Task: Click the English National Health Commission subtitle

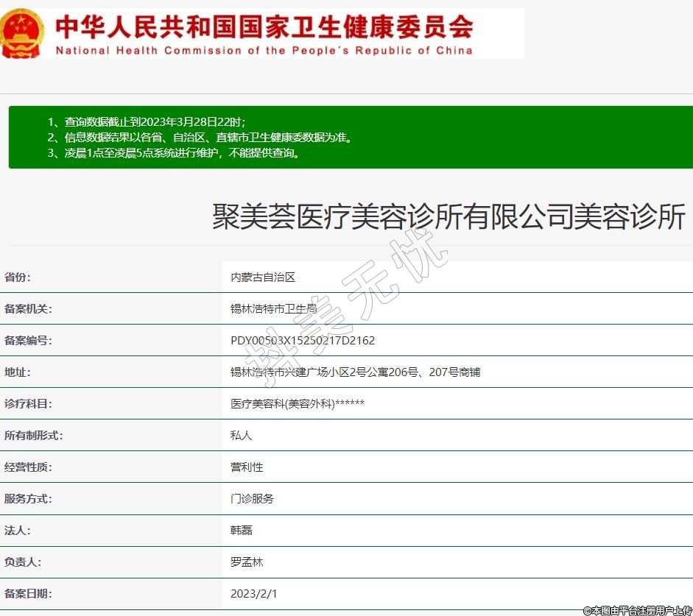Action: click(x=264, y=51)
